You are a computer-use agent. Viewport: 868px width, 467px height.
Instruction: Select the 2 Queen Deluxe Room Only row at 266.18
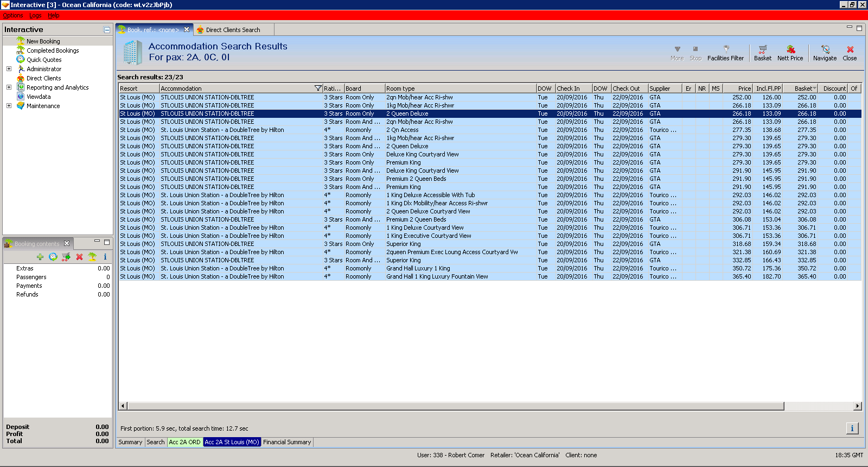490,113
